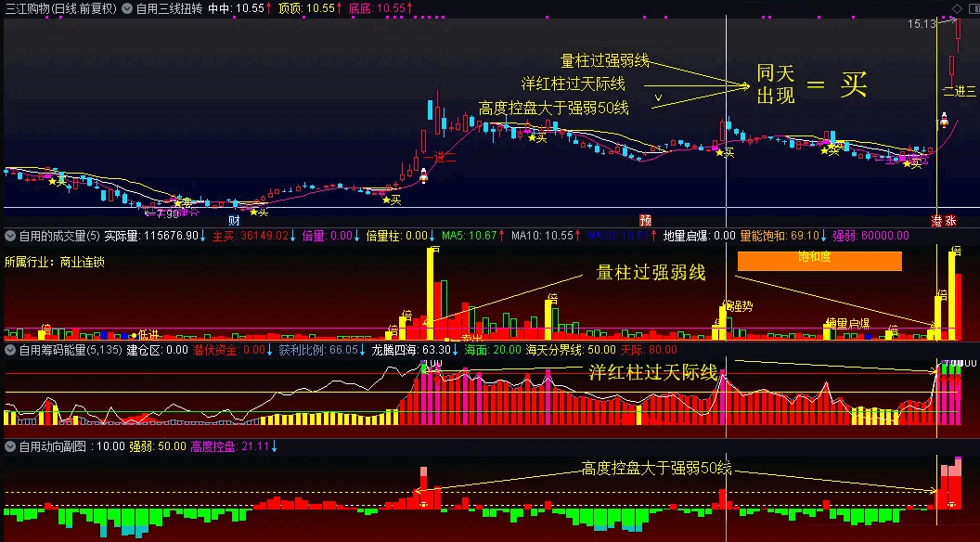Click the diamond icon at top right

[x=958, y=8]
